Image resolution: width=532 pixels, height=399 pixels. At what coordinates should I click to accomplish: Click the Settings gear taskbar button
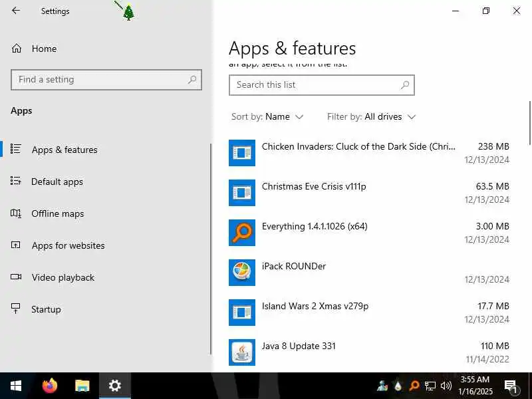click(114, 386)
